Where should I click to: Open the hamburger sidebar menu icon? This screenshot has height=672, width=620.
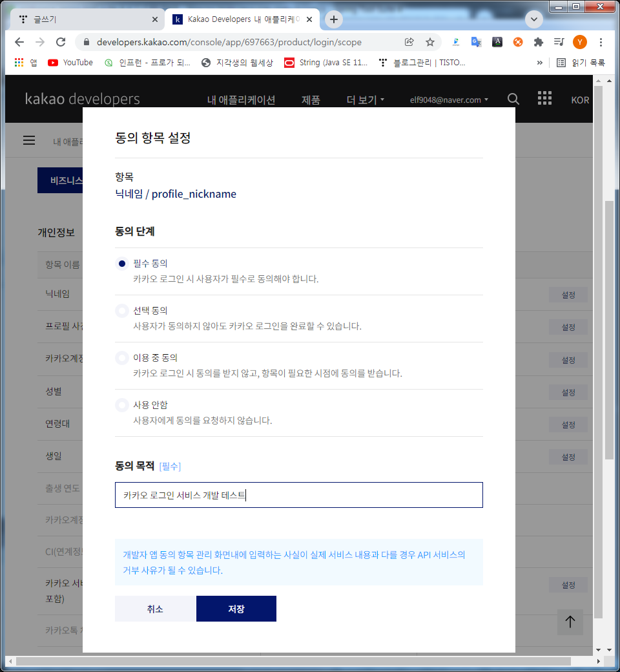coord(29,140)
